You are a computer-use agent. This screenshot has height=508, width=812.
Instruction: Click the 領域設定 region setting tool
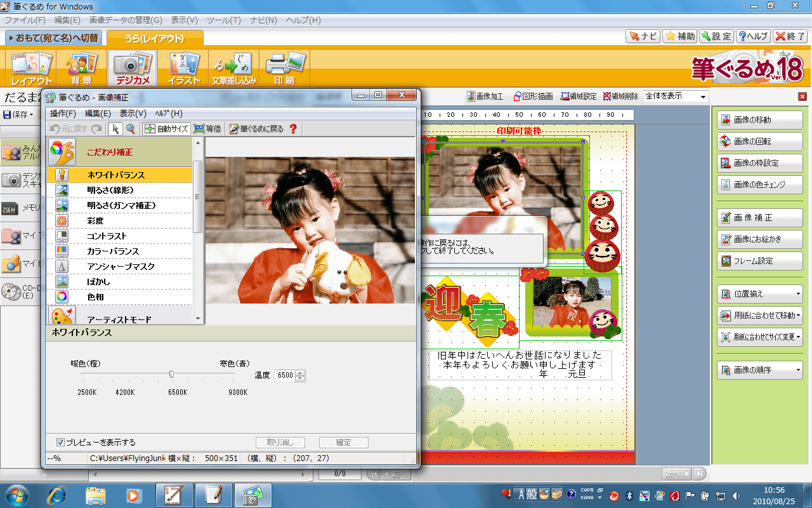coord(579,97)
